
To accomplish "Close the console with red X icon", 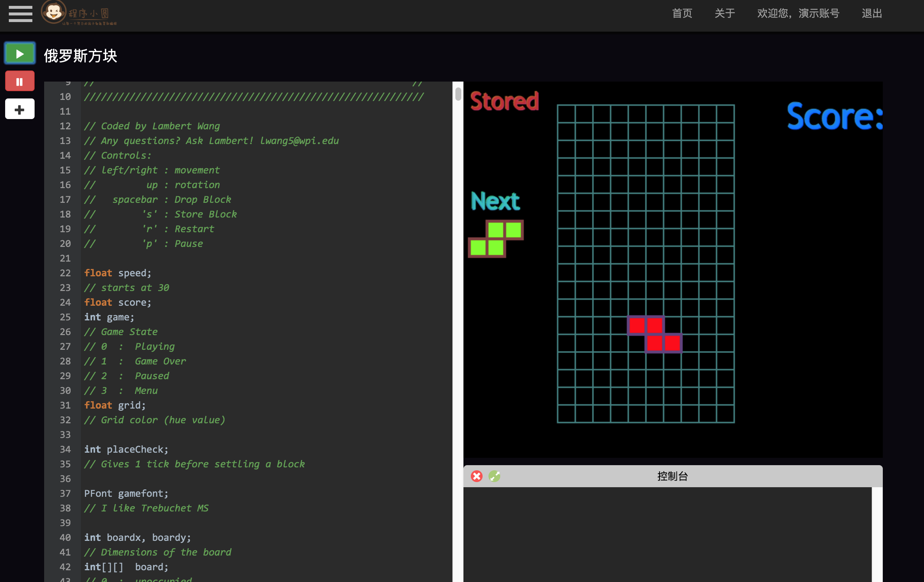I will point(477,476).
